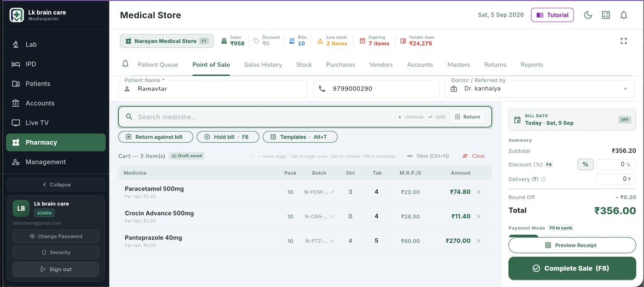Open the Returns tab
Image resolution: width=644 pixels, height=287 pixels.
pyautogui.click(x=495, y=64)
